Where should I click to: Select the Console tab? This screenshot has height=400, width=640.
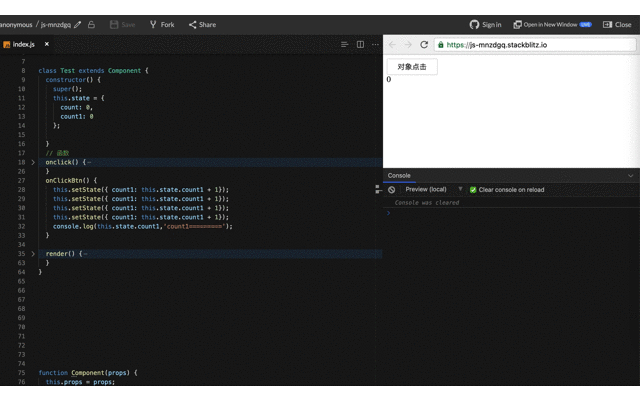[x=399, y=176]
